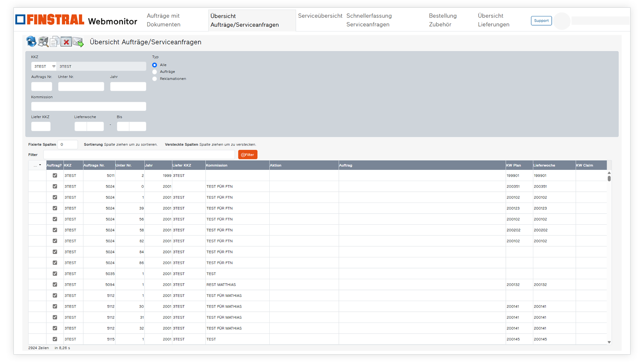The image size is (644, 362).
Task: Click the table vertical scrollbar thumb
Action: point(609,179)
